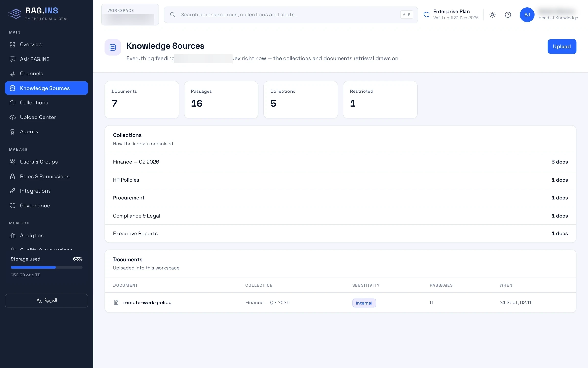Click the Users & Groups people icon
This screenshot has width=588, height=368.
pos(12,162)
